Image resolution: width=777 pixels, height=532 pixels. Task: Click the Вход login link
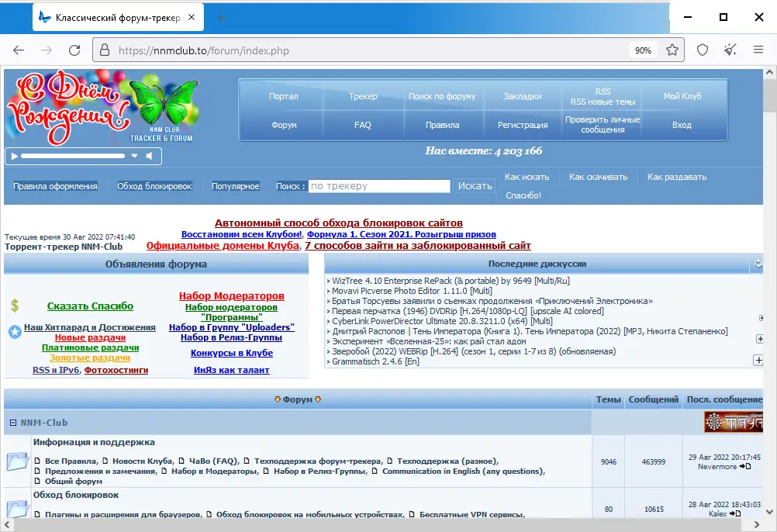click(x=682, y=125)
